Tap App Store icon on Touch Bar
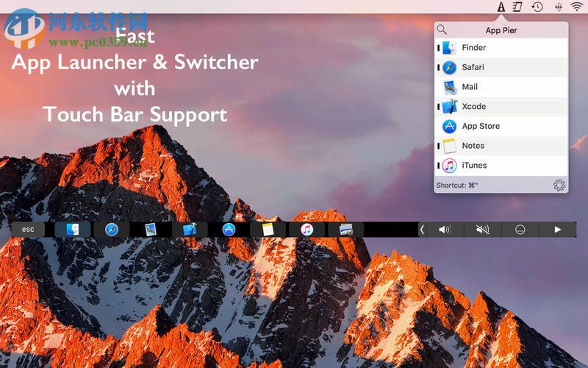Viewport: 588px width, 368px height. pyautogui.click(x=229, y=230)
